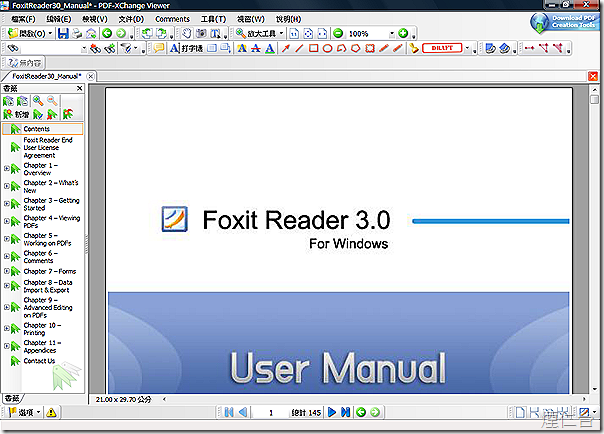Click the zoom in magnifier in the bookmarks panel
The image size is (604, 434).
coord(38,101)
